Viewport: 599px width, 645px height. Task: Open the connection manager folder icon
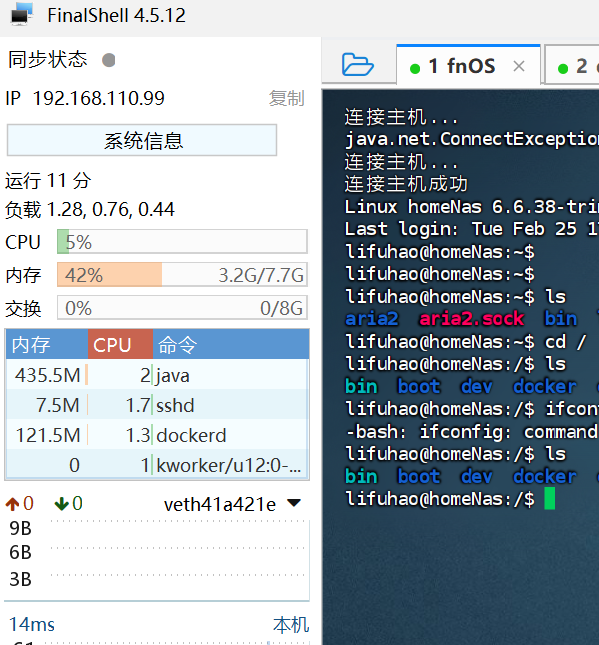coord(358,65)
